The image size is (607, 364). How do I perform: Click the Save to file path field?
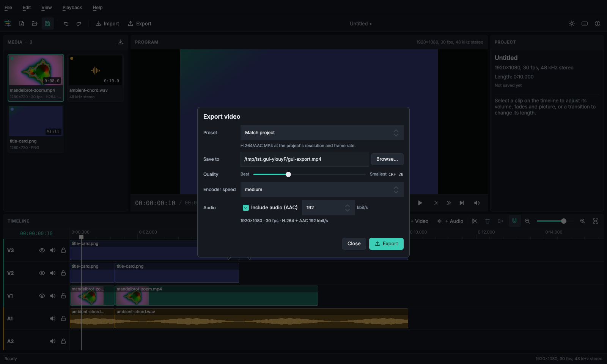[305, 159]
